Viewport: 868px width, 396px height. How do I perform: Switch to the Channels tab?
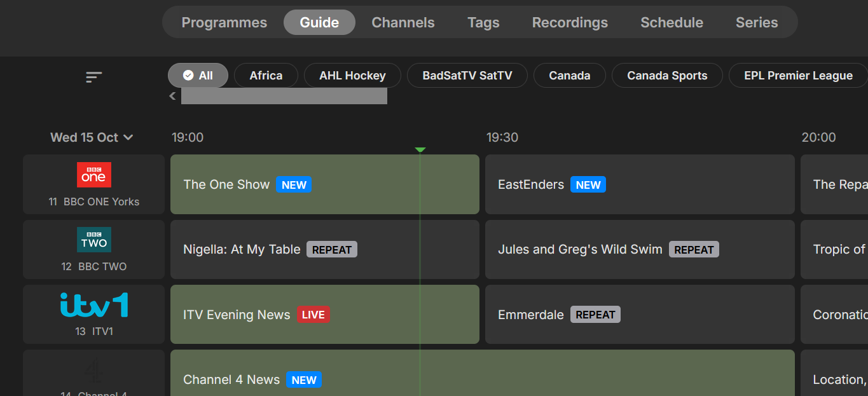click(403, 22)
